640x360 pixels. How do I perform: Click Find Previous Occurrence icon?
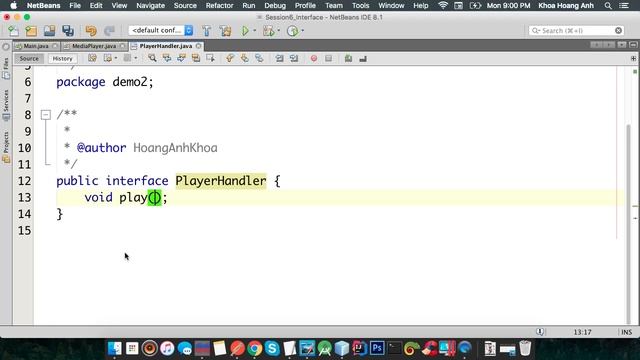(x=167, y=58)
